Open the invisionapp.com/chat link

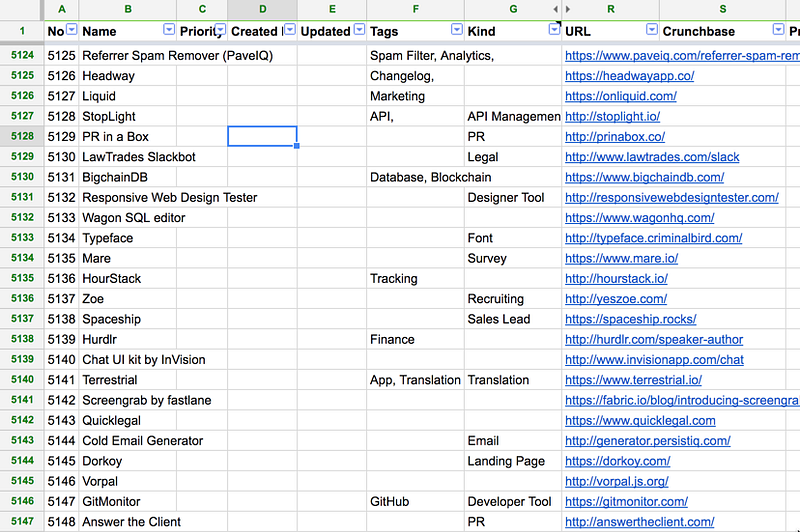pos(655,360)
